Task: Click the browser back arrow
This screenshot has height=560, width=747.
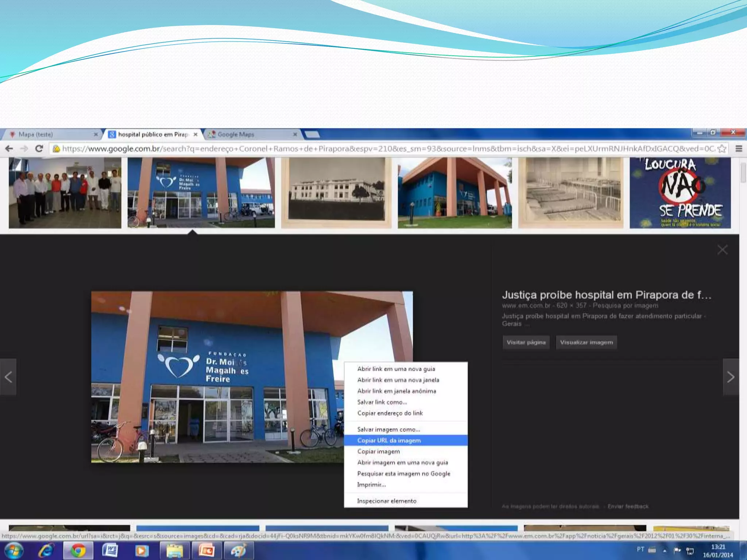Action: click(9, 148)
